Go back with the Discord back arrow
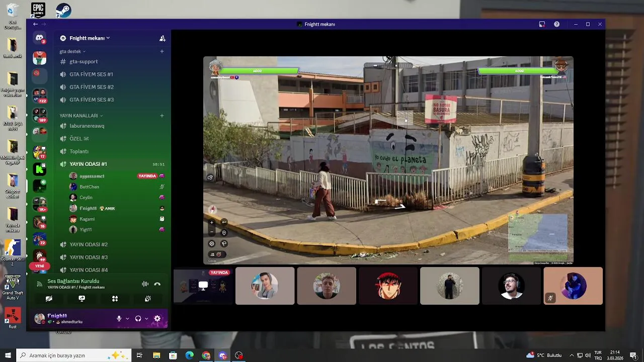 [35, 24]
